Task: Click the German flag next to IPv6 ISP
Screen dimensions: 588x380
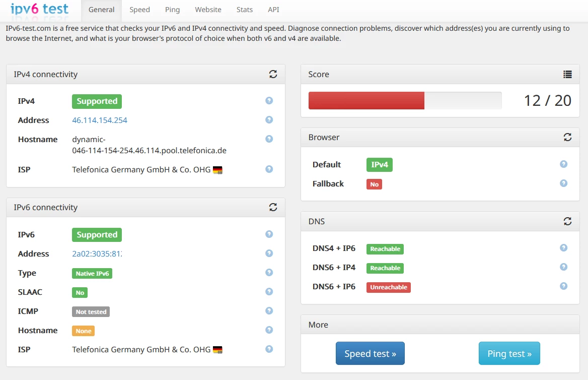Action: (x=217, y=350)
